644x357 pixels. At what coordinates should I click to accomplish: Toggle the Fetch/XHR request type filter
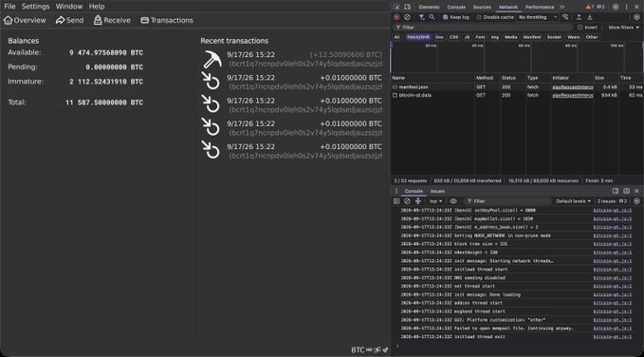(x=418, y=37)
